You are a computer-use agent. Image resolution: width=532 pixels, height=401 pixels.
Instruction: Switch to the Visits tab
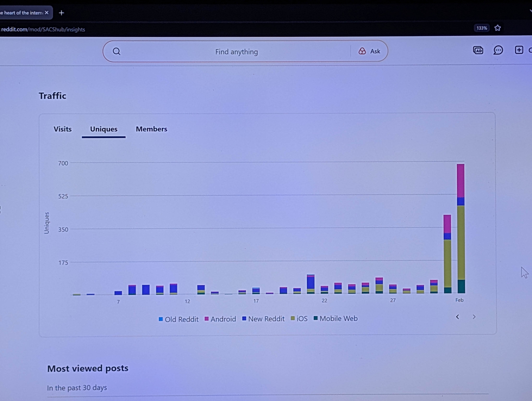(x=63, y=129)
